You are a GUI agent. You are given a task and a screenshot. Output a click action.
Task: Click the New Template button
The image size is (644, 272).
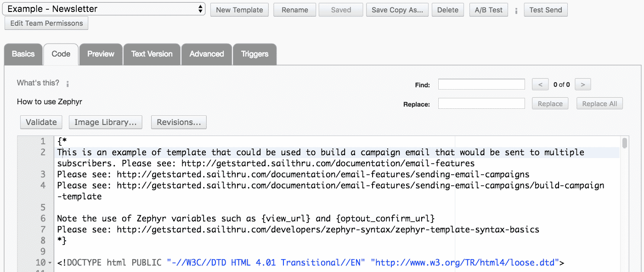(x=239, y=10)
